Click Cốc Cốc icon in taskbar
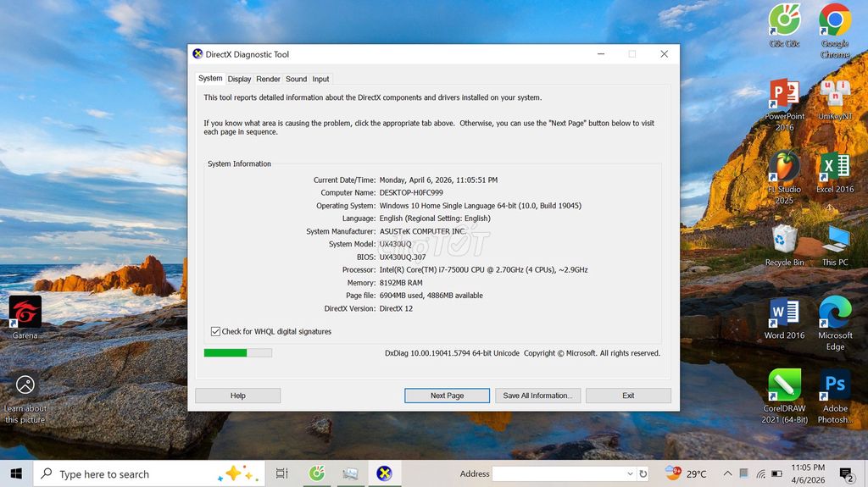This screenshot has width=868, height=487. [317, 473]
